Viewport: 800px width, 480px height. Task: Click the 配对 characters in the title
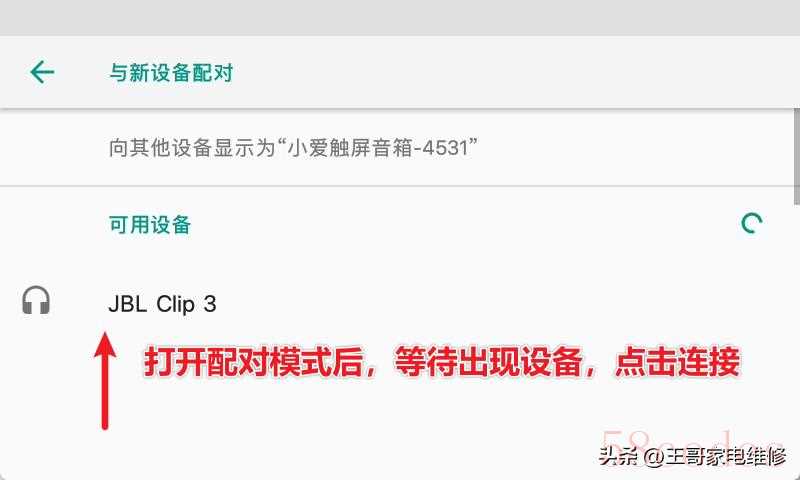[212, 72]
